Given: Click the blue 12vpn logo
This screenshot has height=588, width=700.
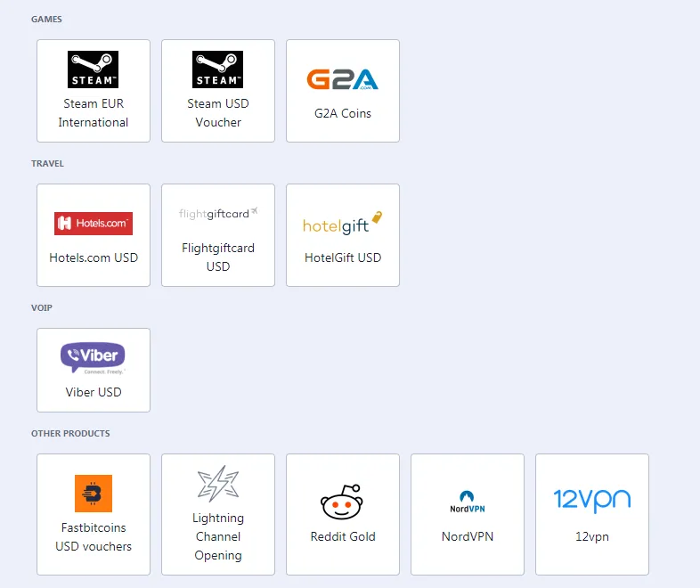Looking at the screenshot, I should pyautogui.click(x=592, y=500).
